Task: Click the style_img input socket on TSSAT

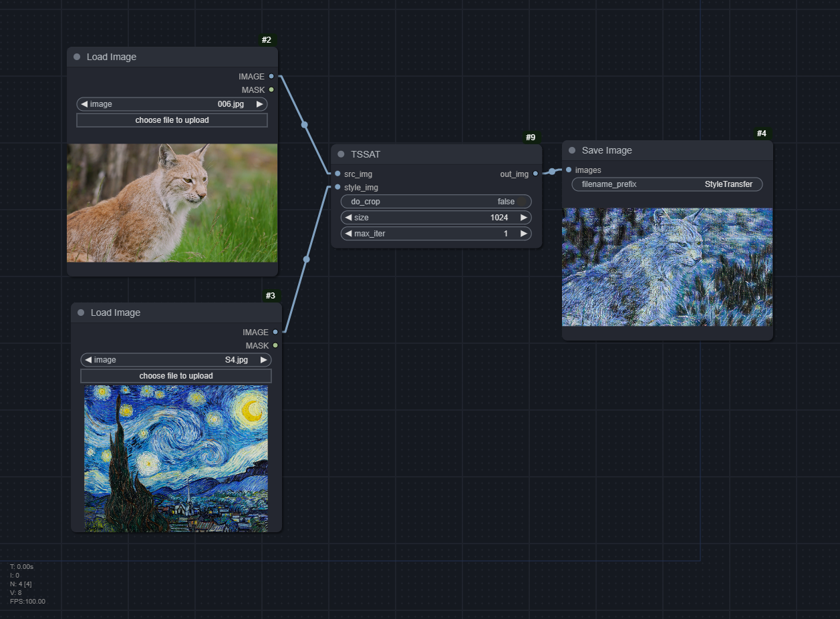Action: pos(337,187)
